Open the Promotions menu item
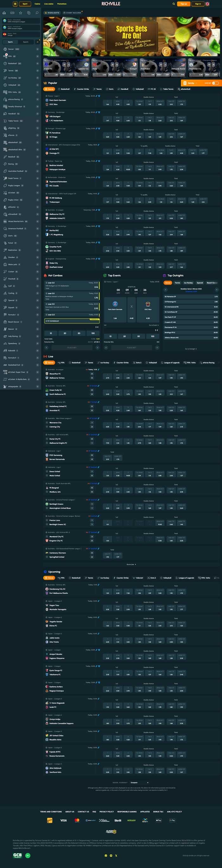The width and height of the screenshot is (222, 868). coord(62,4)
